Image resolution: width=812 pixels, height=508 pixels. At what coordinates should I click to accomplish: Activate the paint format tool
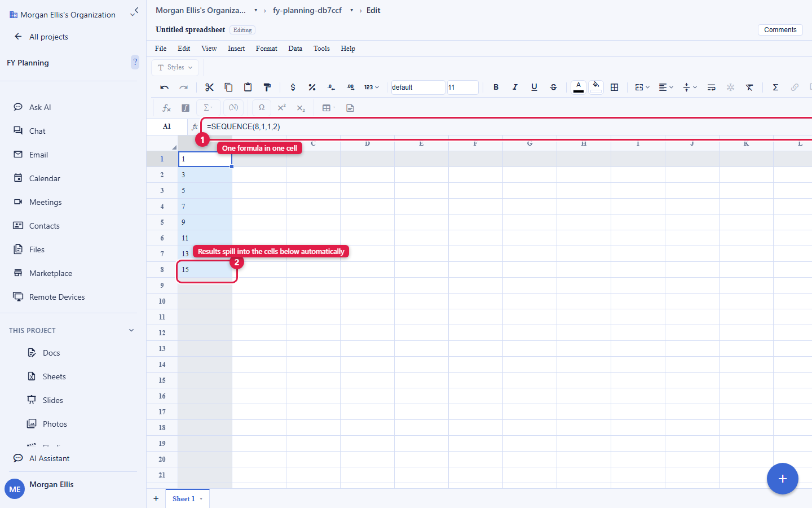267,87
